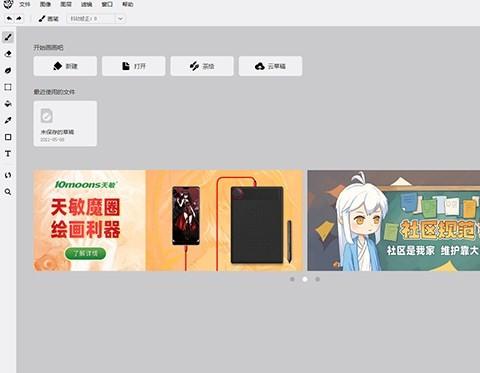480x373 pixels.
Task: Click the second (active) carousel dot
Action: click(x=305, y=279)
